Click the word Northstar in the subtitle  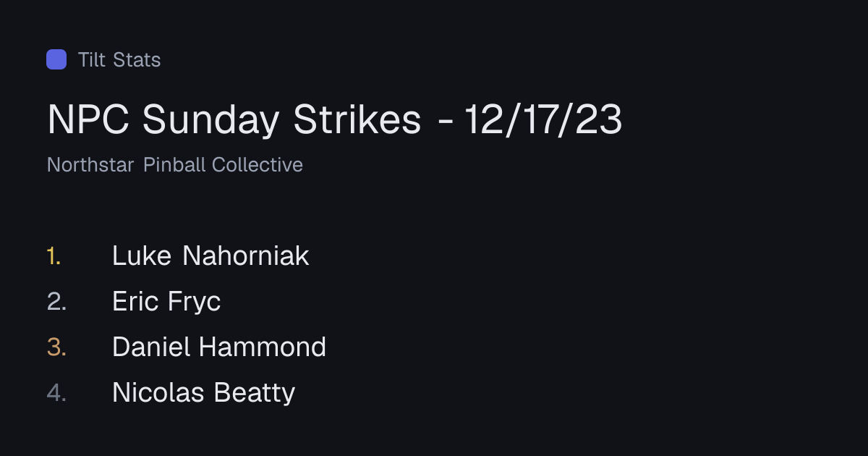[x=90, y=165]
